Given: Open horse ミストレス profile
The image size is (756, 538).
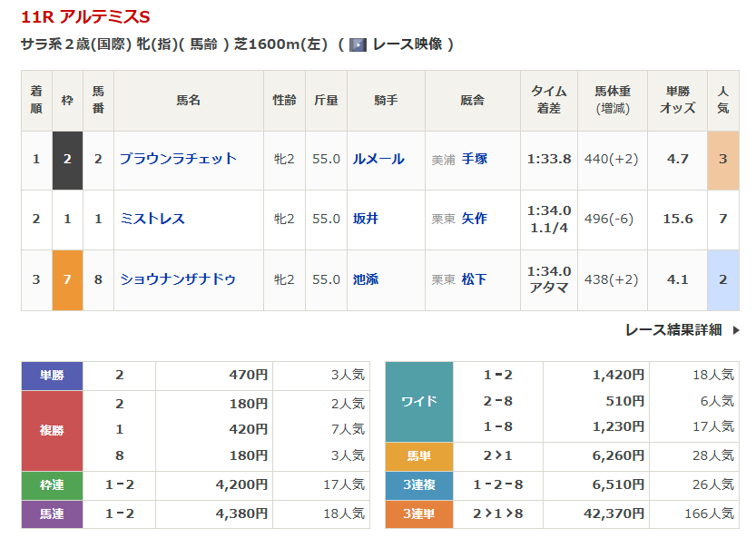Looking at the screenshot, I should tap(152, 219).
